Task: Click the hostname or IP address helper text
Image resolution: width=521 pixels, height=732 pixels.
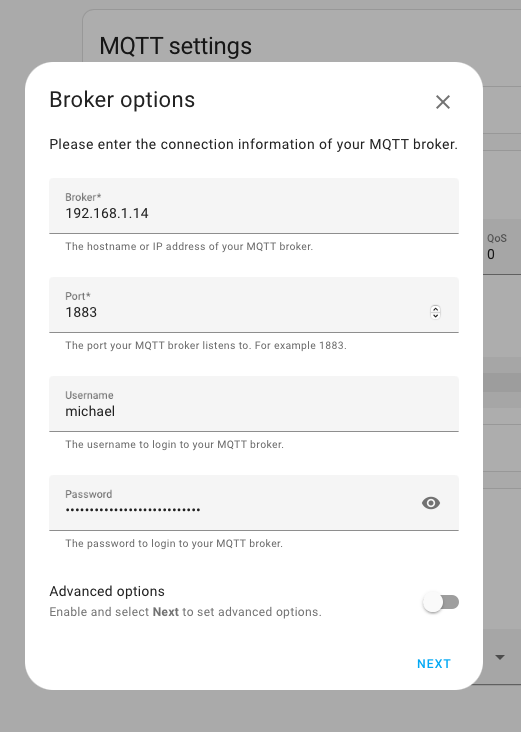Action: [x=189, y=246]
